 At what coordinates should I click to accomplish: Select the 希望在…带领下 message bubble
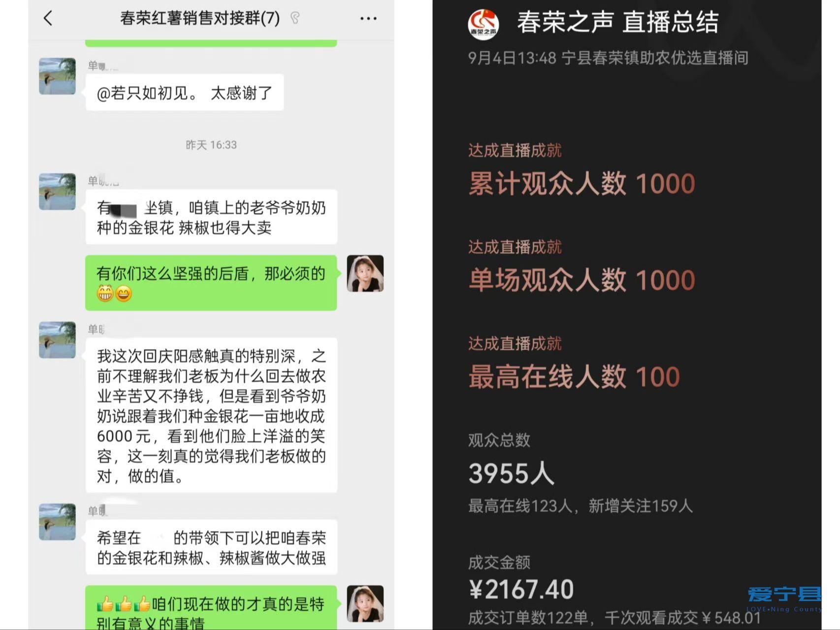(211, 547)
